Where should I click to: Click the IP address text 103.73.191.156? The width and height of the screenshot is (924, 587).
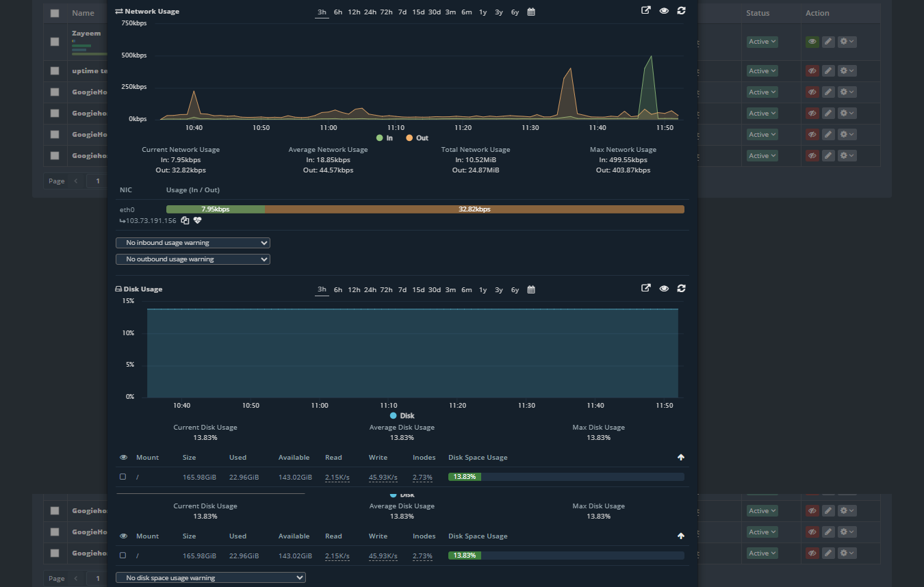click(x=151, y=221)
